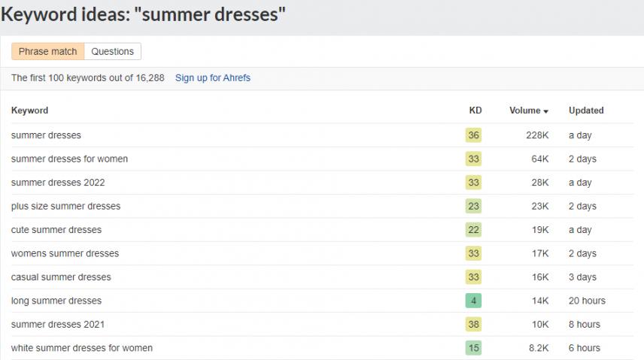Screen dimensions: 644x360
Task: Open "plus size summer dresses" keyword
Action: coord(65,206)
